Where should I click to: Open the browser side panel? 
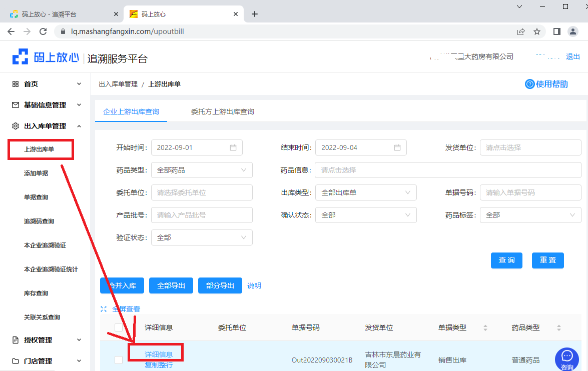(x=557, y=31)
